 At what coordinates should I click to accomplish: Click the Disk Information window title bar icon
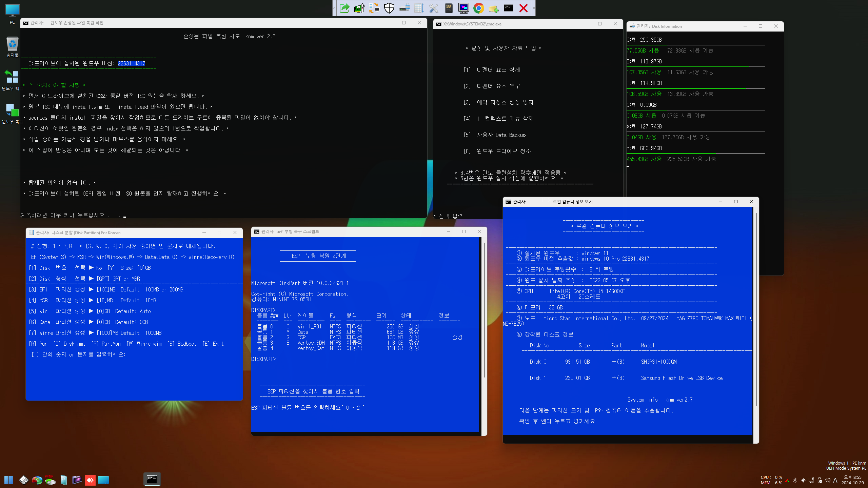(x=632, y=26)
